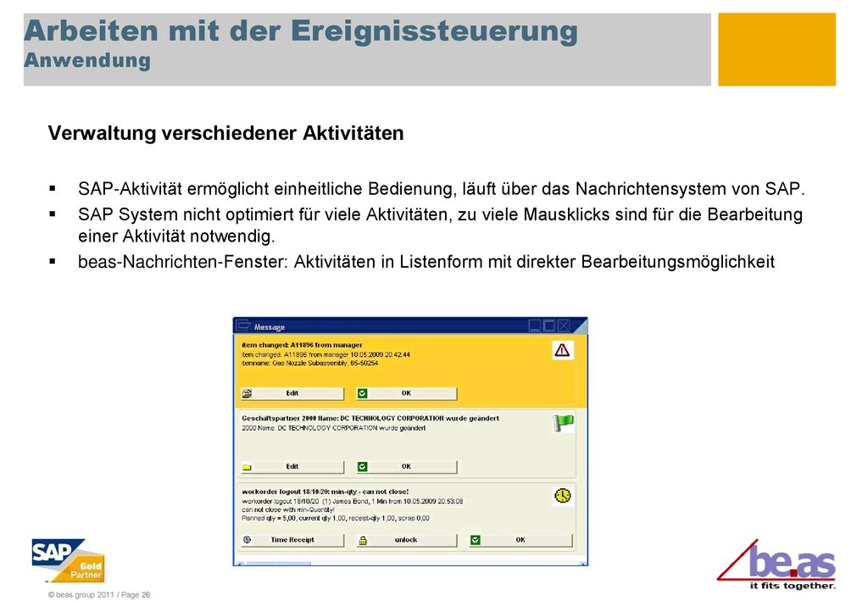Confirm OK on the Geschäftspartner 2000 message

(406, 466)
